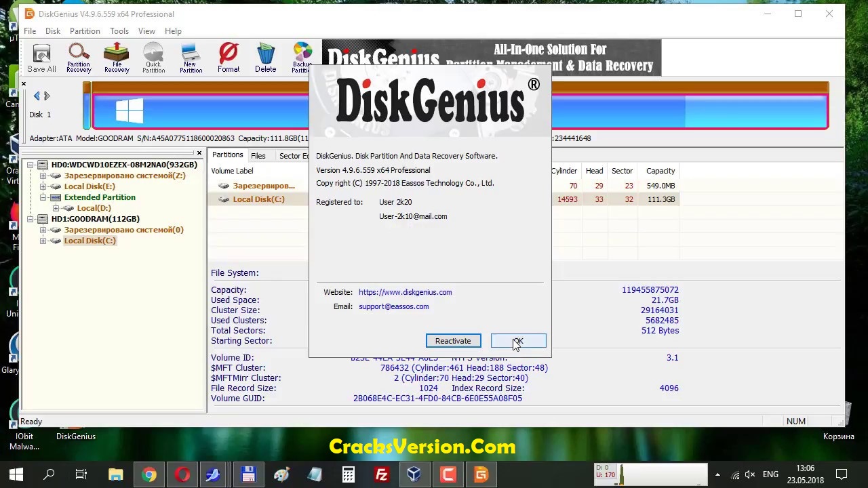This screenshot has width=868, height=488.
Task: Select HD0:WDCWD10EZEX-08M2NA0(932GB) disk
Action: (x=124, y=165)
